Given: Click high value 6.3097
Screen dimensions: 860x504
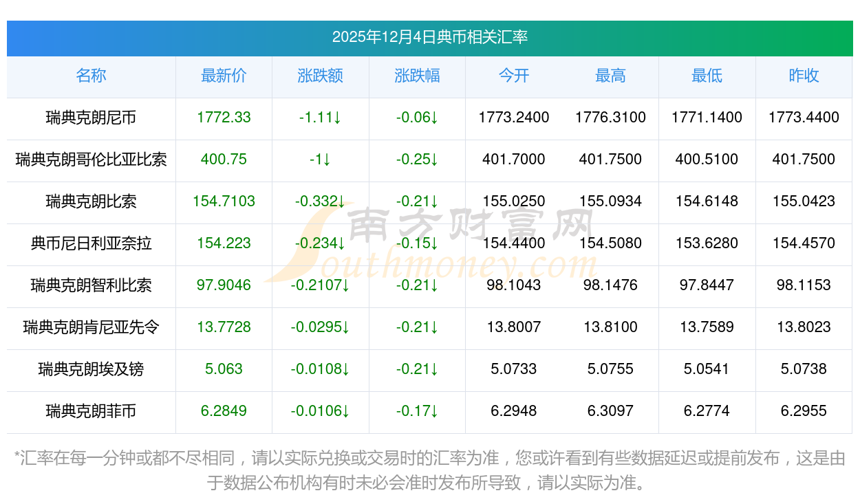Looking at the screenshot, I should [610, 411].
